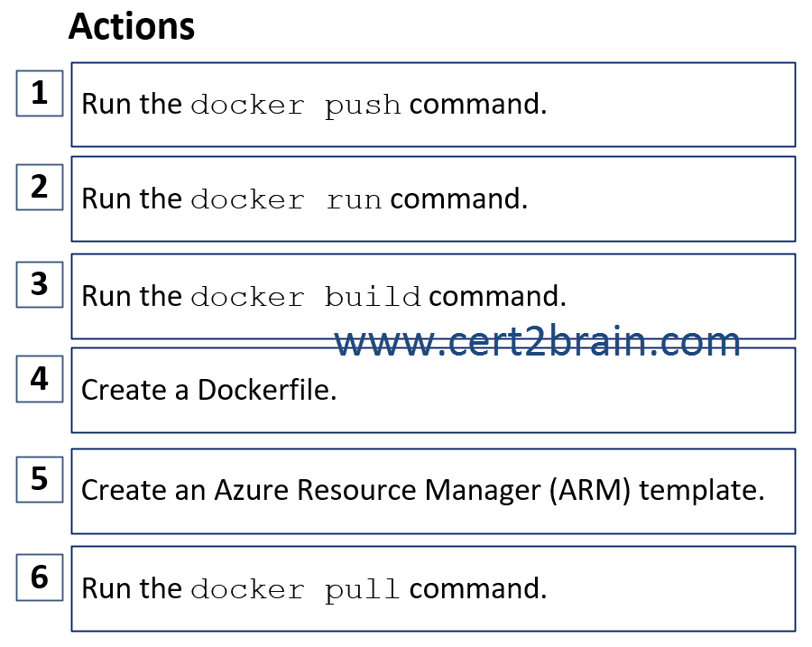Click the 'docker run' code text
The width and height of the screenshot is (812, 647).
pyautogui.click(x=286, y=200)
